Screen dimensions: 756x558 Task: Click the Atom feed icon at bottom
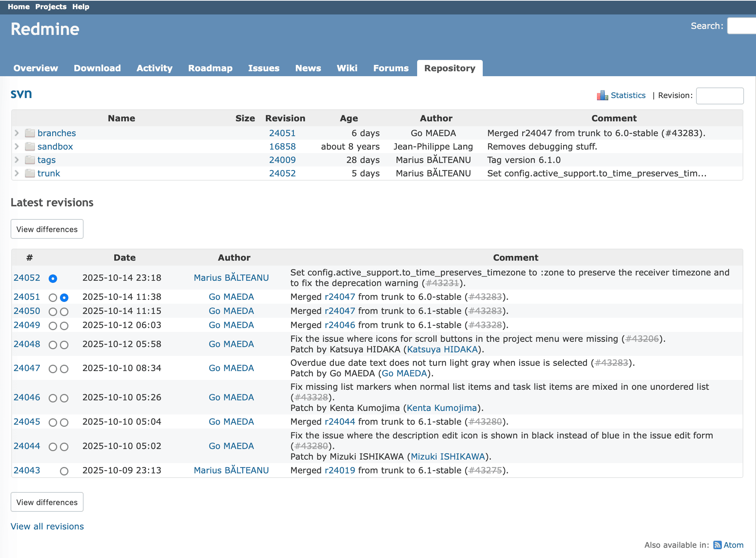(718, 545)
